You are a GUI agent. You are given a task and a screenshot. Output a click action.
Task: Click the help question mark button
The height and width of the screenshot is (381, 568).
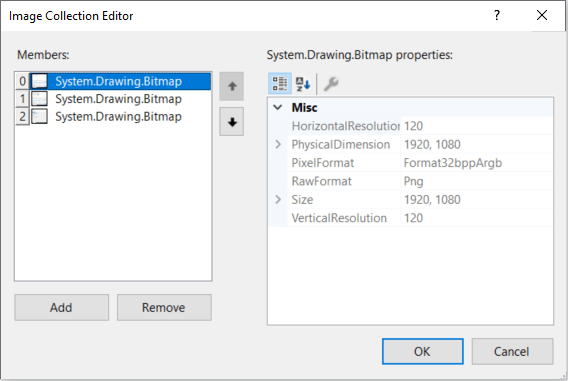[497, 15]
